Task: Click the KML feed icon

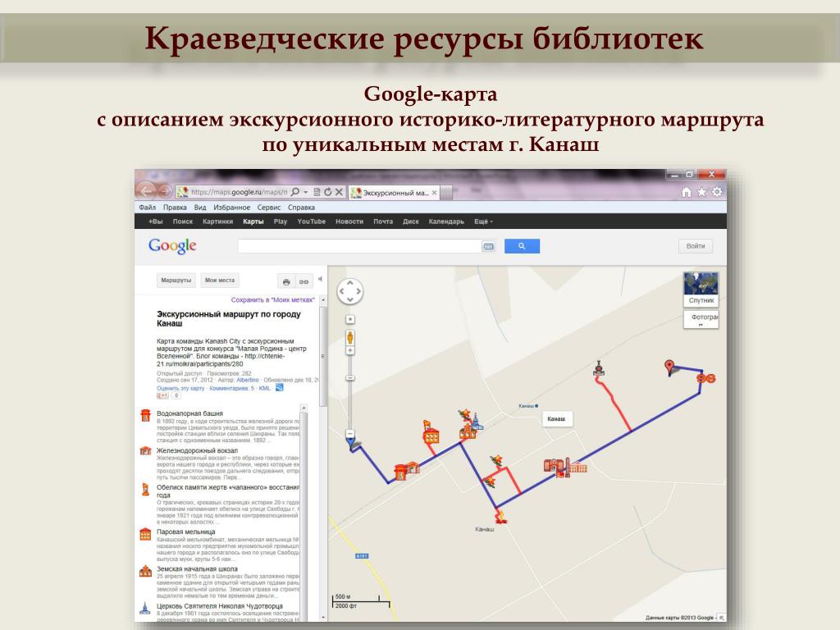Action: (x=280, y=388)
